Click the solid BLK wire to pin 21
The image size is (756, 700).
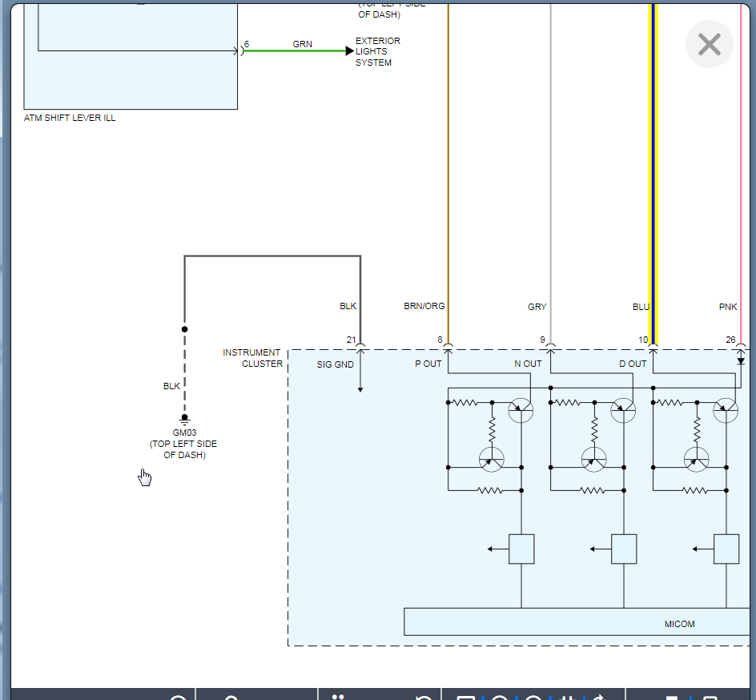pos(272,256)
